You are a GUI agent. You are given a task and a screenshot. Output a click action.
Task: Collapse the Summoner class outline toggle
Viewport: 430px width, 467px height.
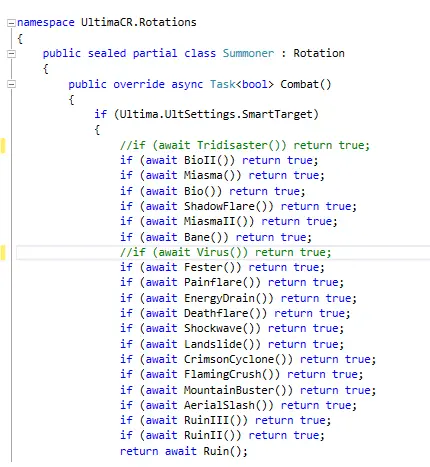[11, 53]
